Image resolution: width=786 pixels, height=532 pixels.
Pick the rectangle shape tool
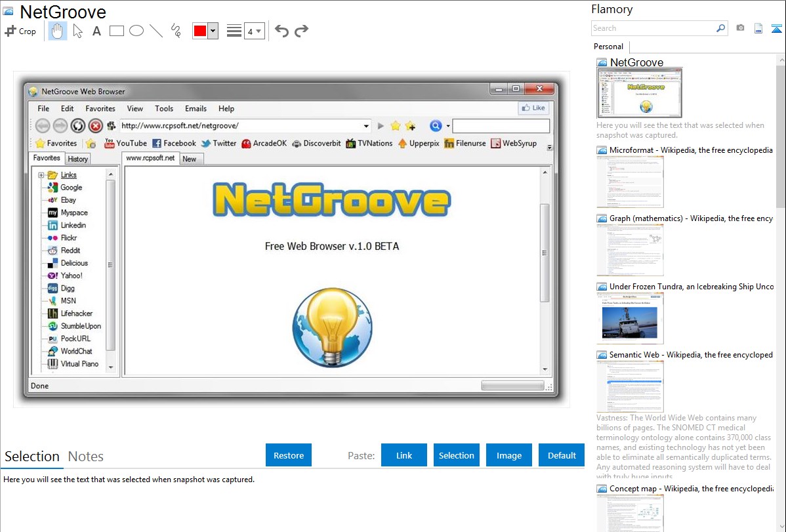[117, 31]
